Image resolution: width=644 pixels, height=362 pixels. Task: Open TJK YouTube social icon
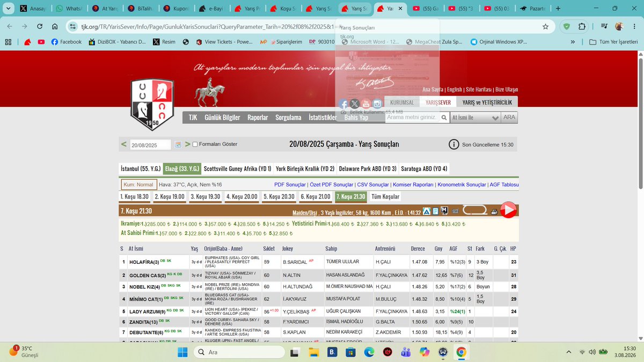click(366, 104)
